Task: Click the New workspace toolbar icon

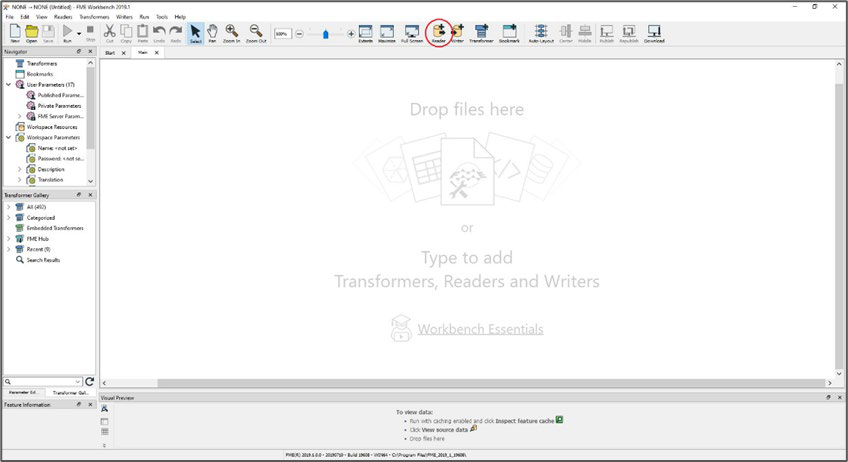Action: tap(15, 34)
